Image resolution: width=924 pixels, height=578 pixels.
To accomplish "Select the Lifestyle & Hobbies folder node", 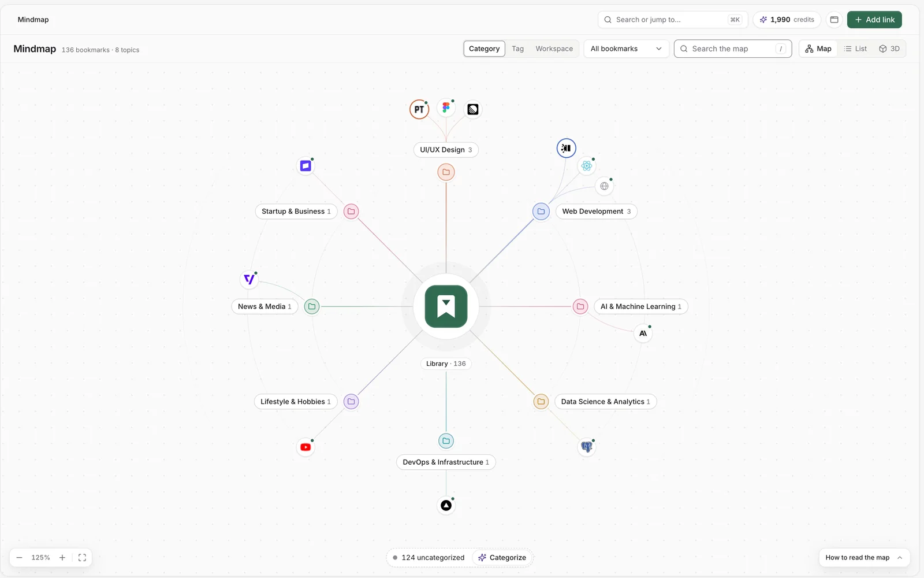I will click(351, 402).
